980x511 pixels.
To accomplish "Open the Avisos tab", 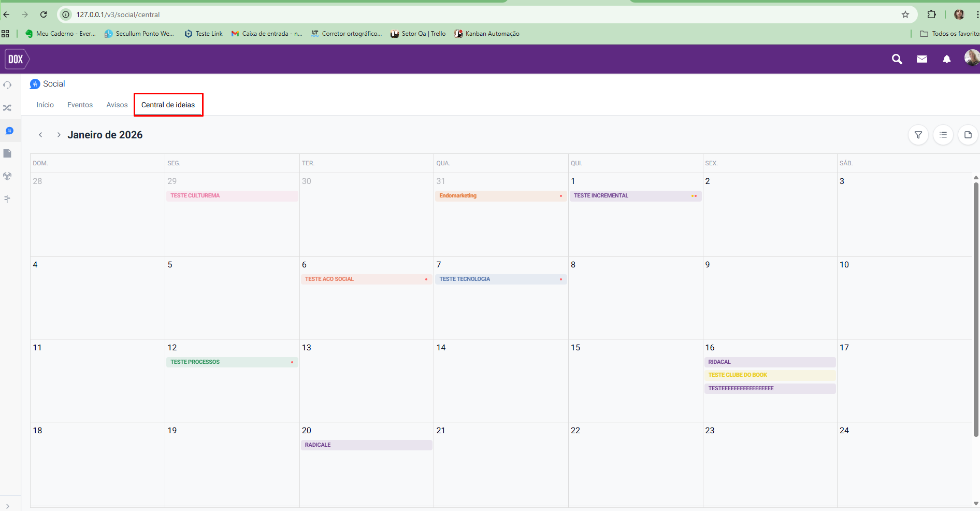I will point(117,105).
